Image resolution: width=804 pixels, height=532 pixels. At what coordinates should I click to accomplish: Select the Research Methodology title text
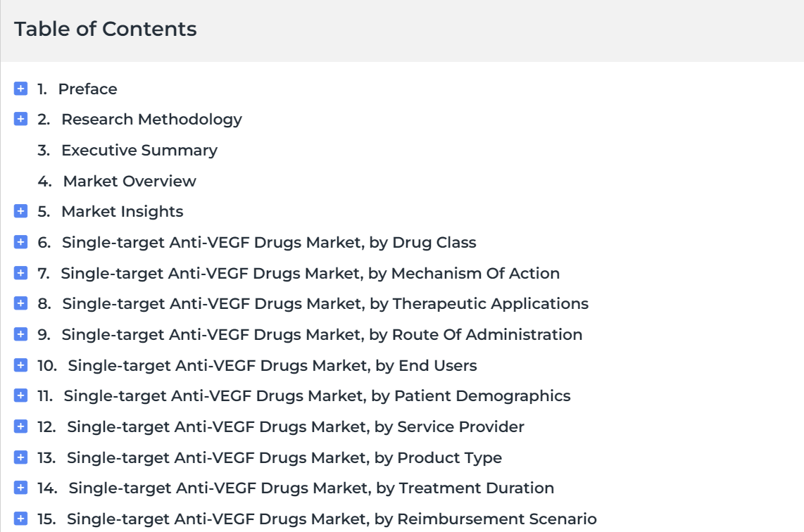152,120
